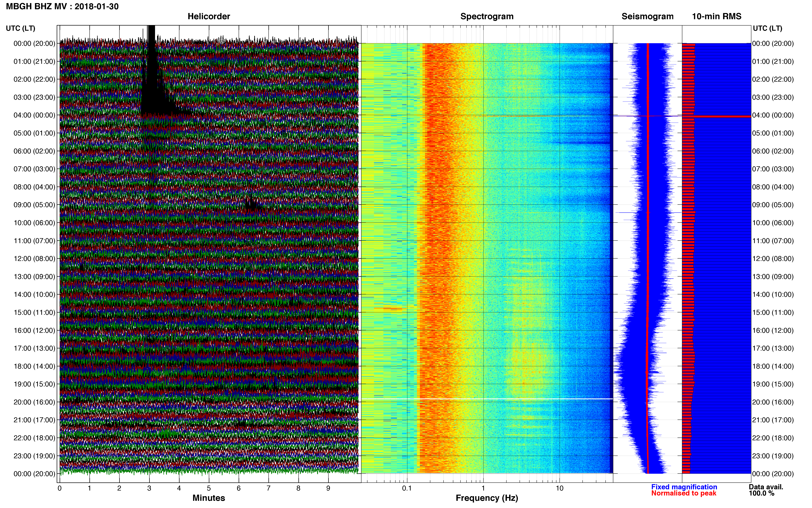Viewport: 812px width, 508px height.
Task: Click minute tick 0 under the Helicorder
Action: (x=59, y=488)
